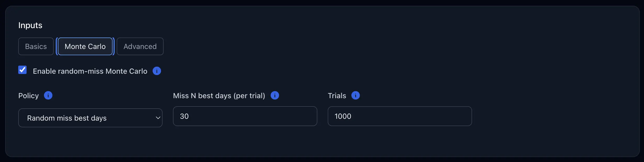Click the Trials info icon
Viewport: 644px width, 162px height.
coord(355,95)
